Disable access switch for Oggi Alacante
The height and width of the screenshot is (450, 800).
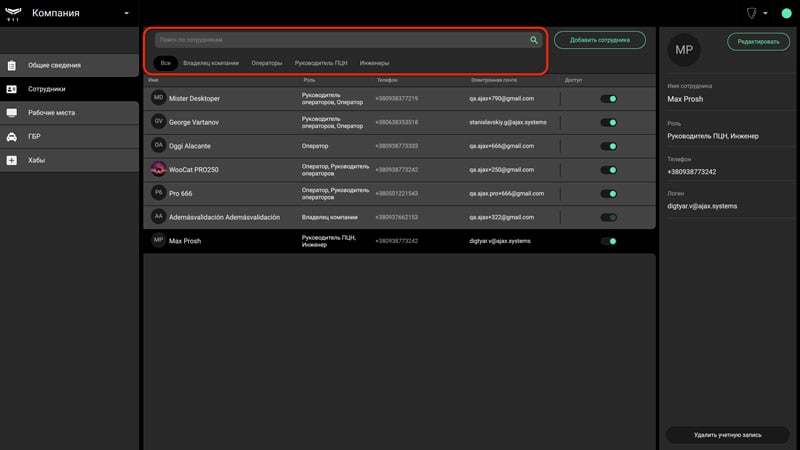pyautogui.click(x=609, y=146)
